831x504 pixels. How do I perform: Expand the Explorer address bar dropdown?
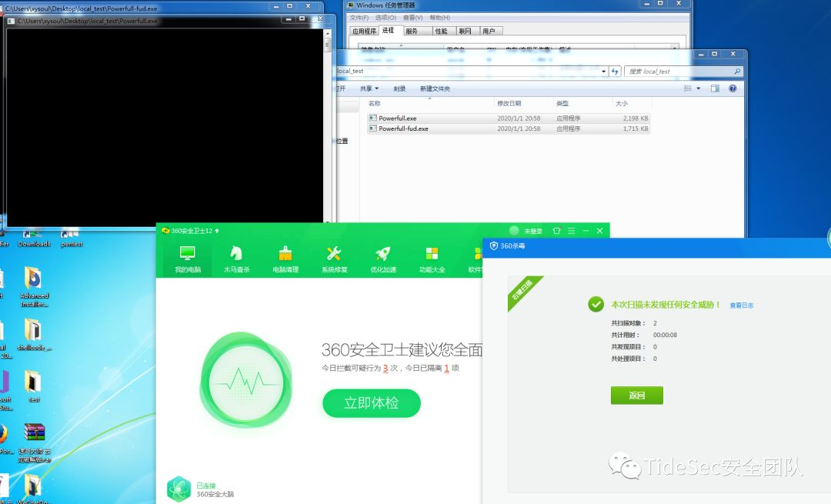click(604, 71)
